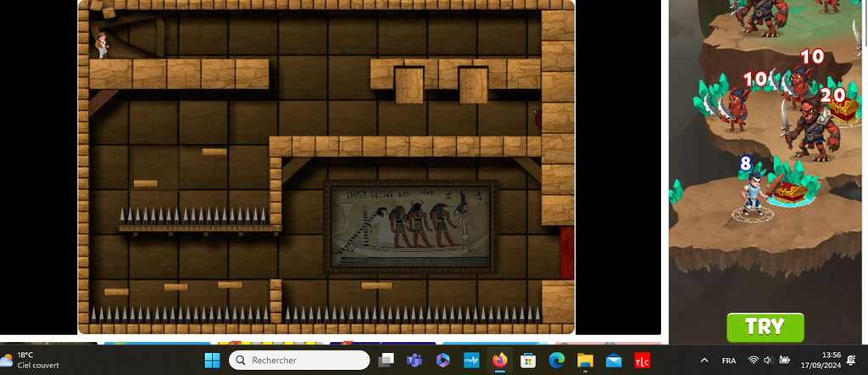Open the red TLC app icon
Screen dimensions: 868x375
(x=643, y=361)
